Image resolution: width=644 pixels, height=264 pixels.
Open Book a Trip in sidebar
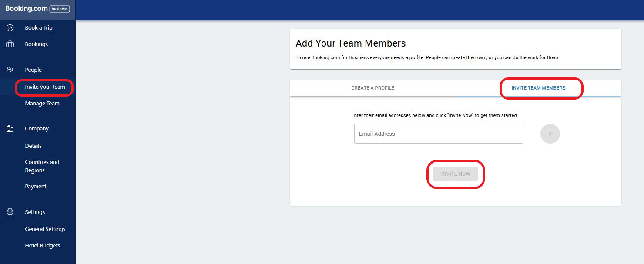coord(39,28)
